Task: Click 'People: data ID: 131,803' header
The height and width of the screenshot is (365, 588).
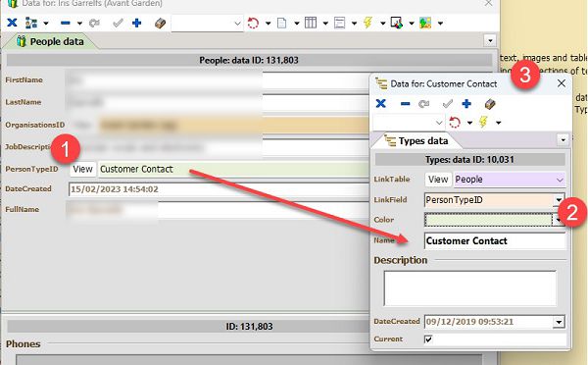Action: coord(249,60)
